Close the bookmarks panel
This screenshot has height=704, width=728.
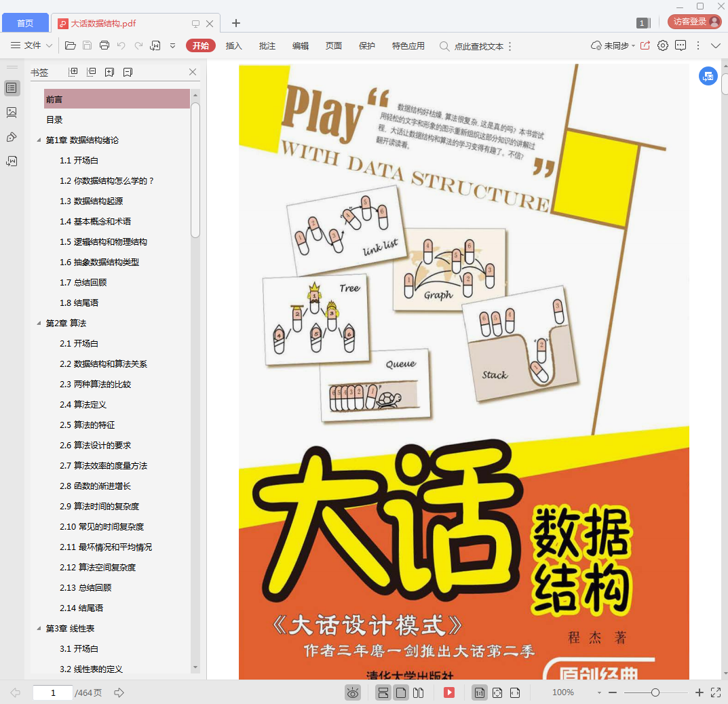tap(193, 72)
